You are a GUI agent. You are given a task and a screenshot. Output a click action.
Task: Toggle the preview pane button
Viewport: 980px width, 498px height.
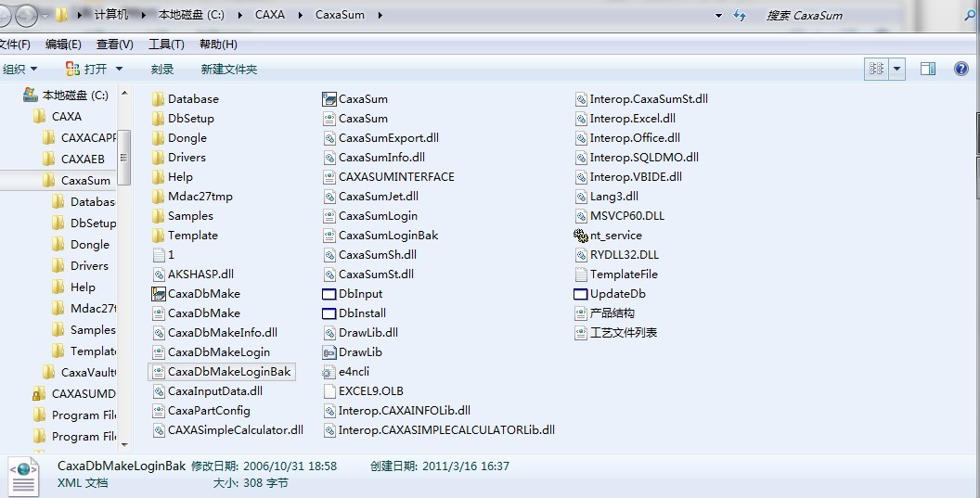pos(927,69)
